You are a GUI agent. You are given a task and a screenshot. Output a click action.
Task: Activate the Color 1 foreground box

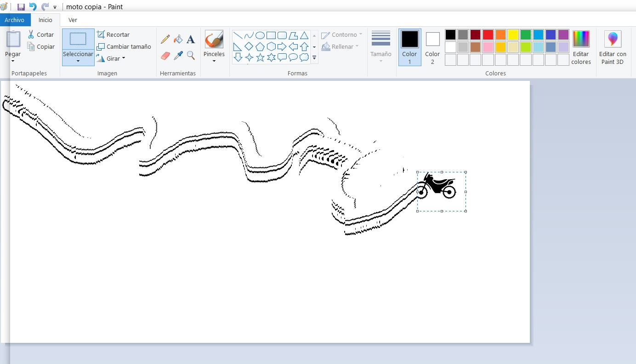pos(409,47)
